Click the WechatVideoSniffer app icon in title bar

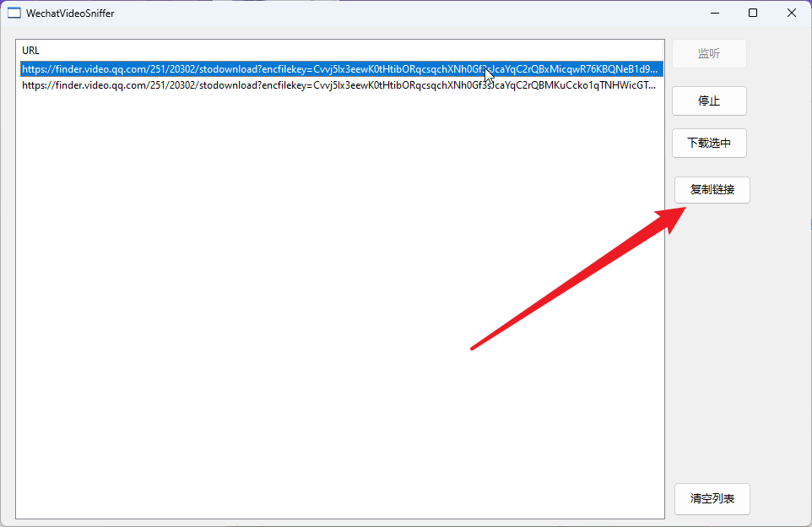pos(14,13)
